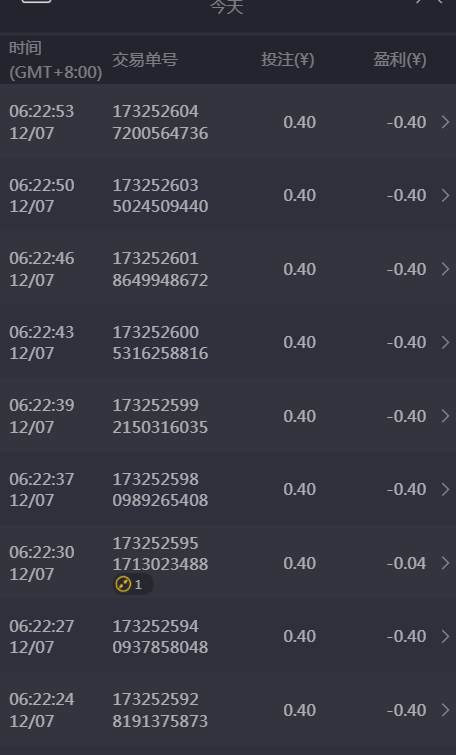Click the 投注(¥) column header

287,60
